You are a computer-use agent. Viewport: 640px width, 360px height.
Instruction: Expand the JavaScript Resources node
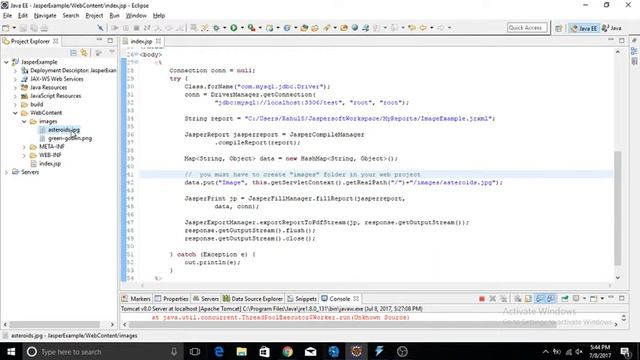click(16, 96)
